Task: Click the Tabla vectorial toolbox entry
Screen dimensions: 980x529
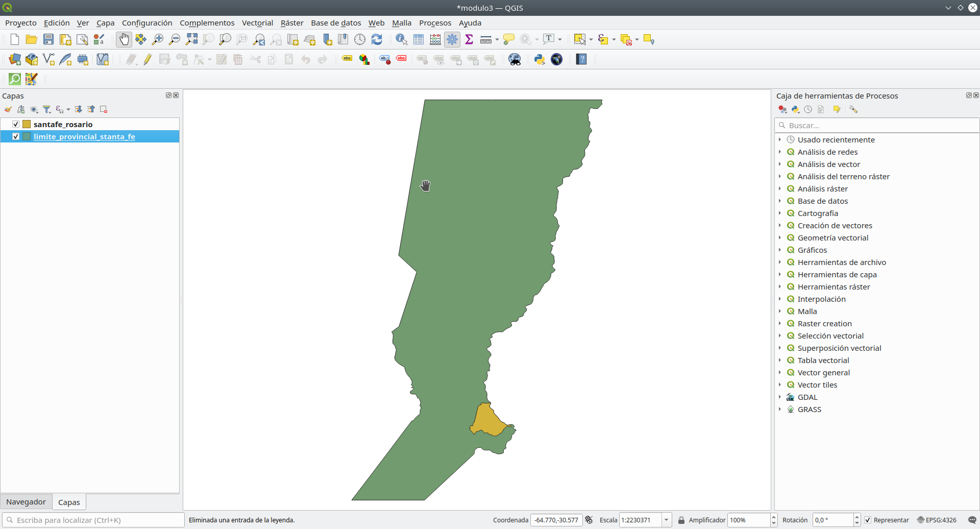Action: click(x=823, y=360)
